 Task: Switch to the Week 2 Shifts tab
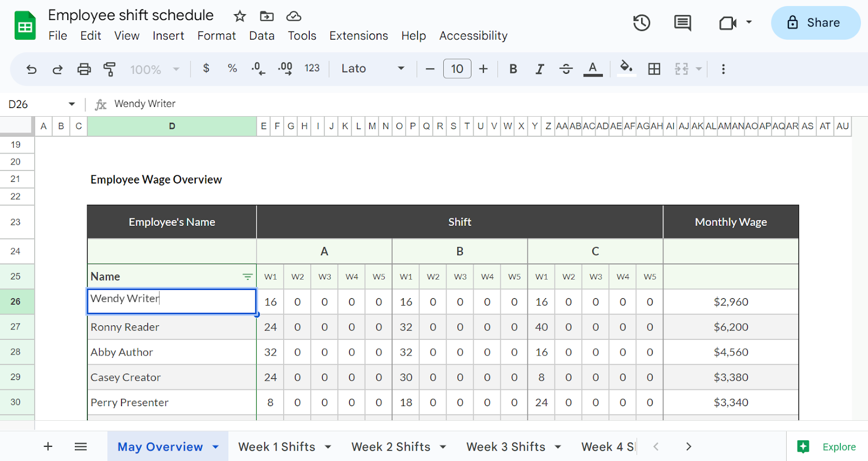[x=391, y=447]
